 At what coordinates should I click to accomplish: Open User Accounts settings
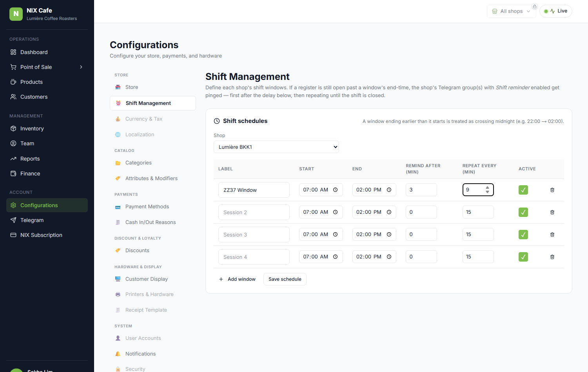[153, 338]
